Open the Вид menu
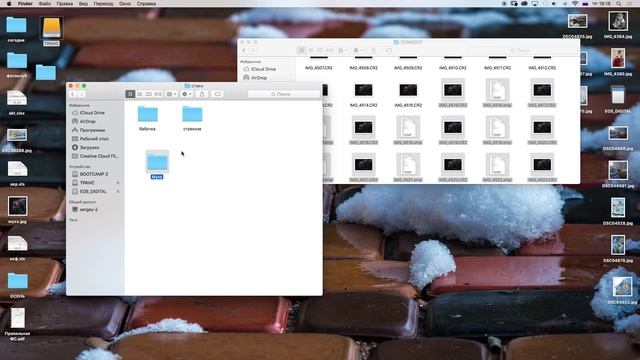This screenshot has height=360, width=640. click(x=83, y=4)
